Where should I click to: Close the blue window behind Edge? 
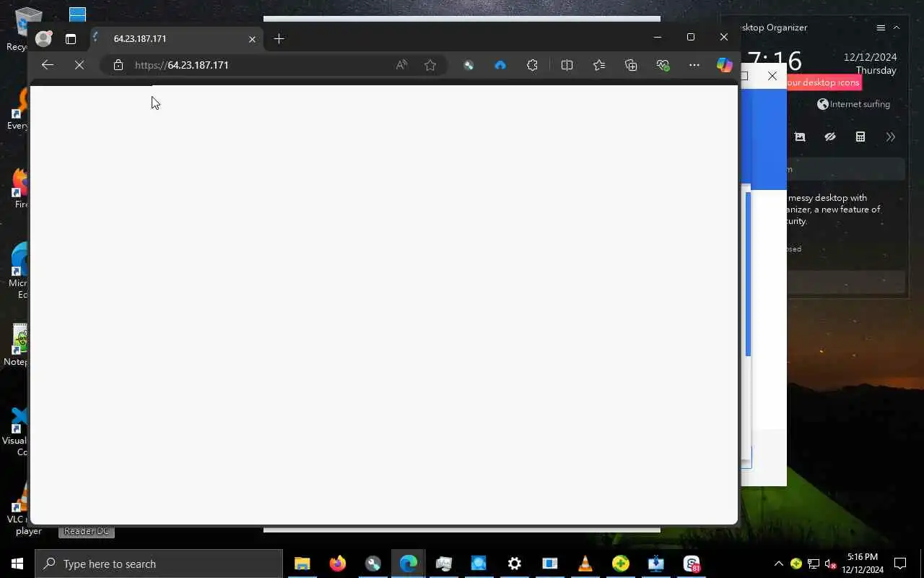click(x=772, y=76)
